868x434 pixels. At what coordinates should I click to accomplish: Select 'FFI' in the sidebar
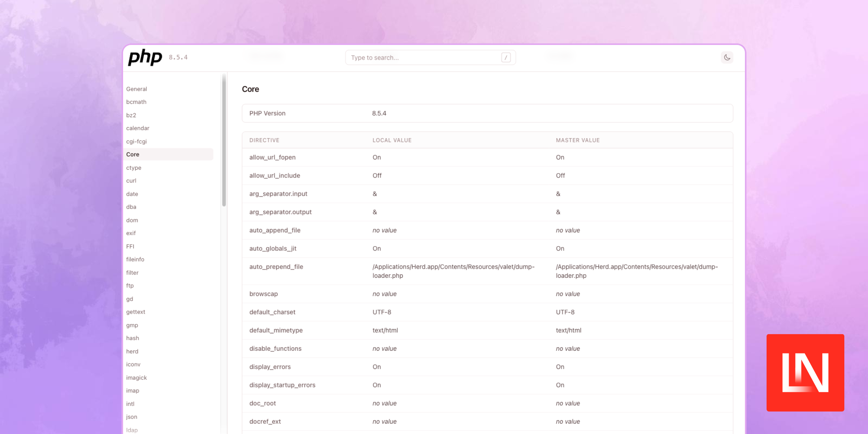pos(130,246)
